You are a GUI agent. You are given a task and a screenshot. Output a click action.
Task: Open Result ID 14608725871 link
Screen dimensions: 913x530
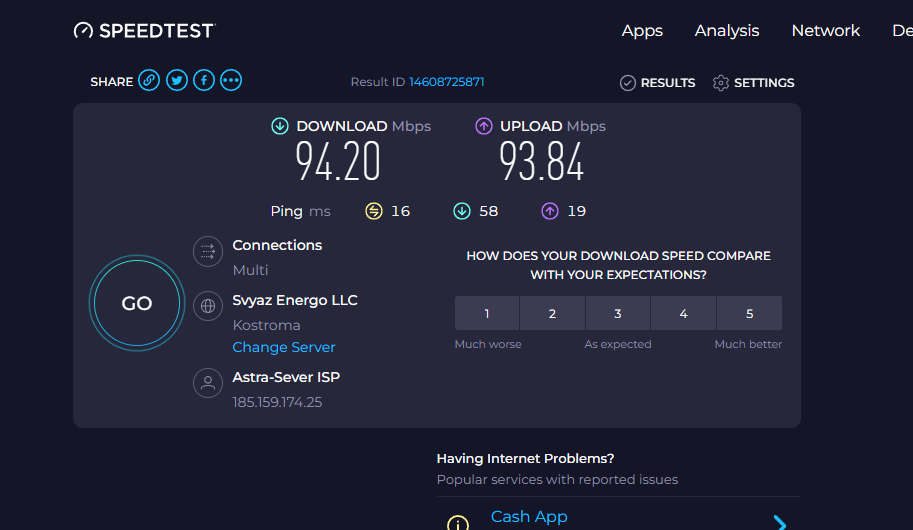(x=447, y=82)
